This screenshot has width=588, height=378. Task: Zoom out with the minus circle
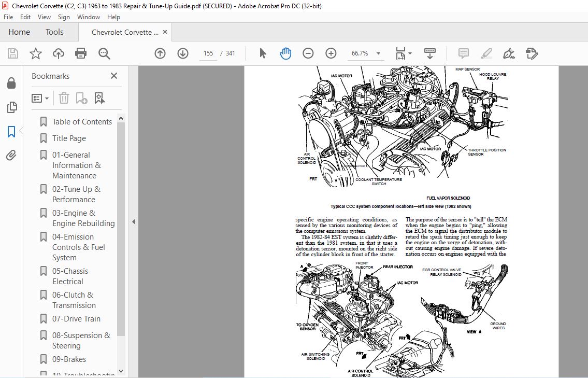click(x=308, y=53)
